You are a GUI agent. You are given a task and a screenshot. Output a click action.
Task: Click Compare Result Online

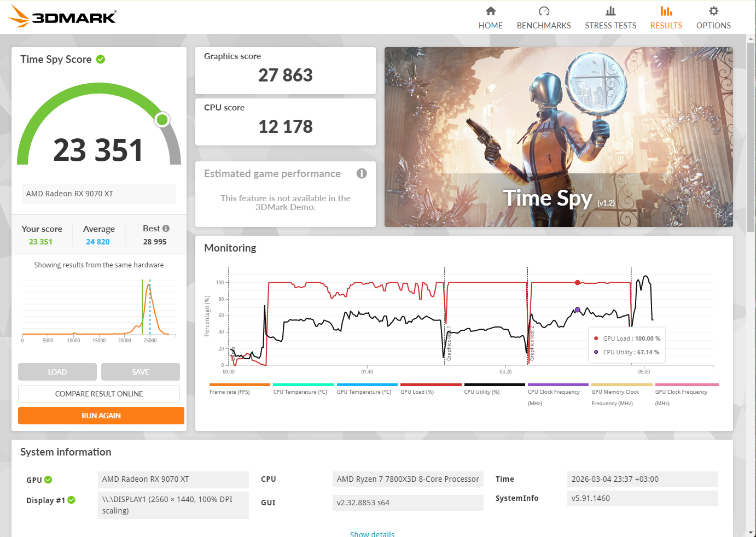99,394
